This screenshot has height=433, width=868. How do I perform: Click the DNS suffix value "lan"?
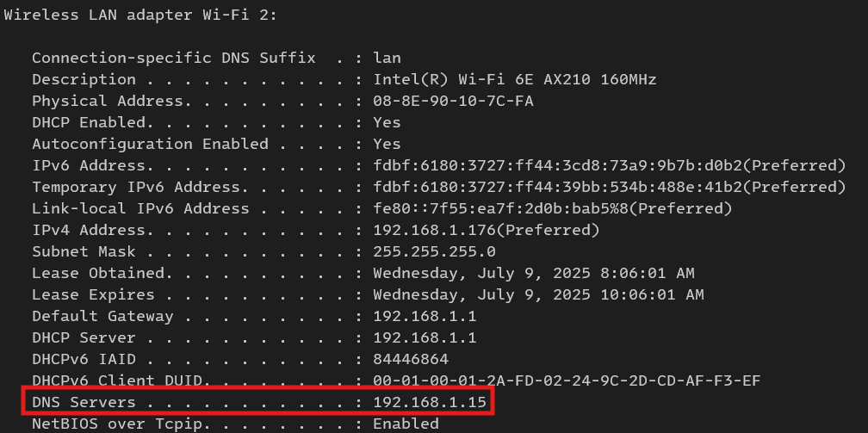(387, 58)
